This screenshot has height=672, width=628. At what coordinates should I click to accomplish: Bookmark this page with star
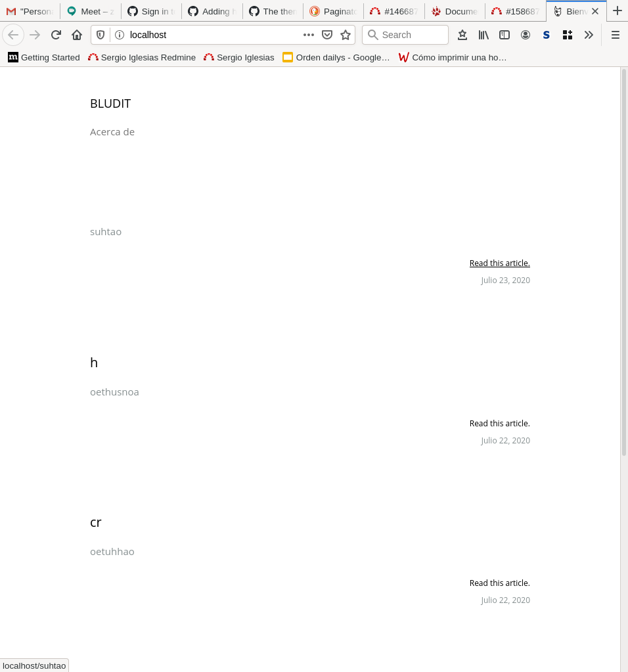click(346, 35)
